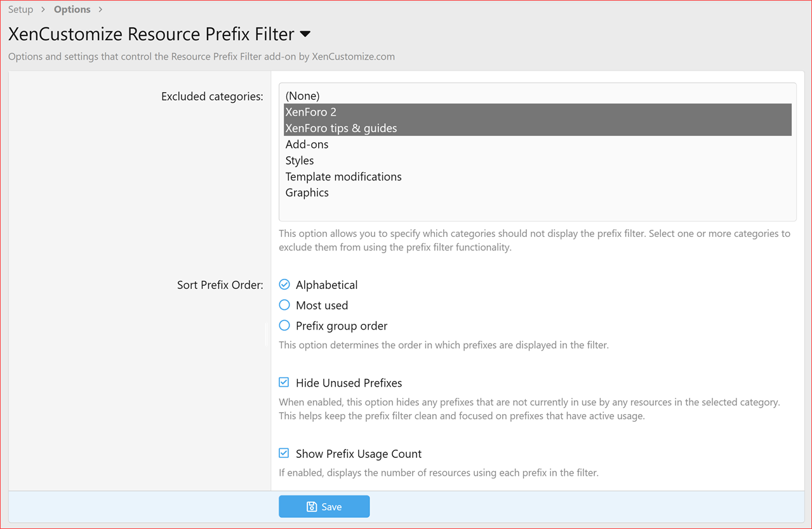Image resolution: width=812 pixels, height=529 pixels.
Task: Open the Options breadcrumb link
Action: coord(72,10)
